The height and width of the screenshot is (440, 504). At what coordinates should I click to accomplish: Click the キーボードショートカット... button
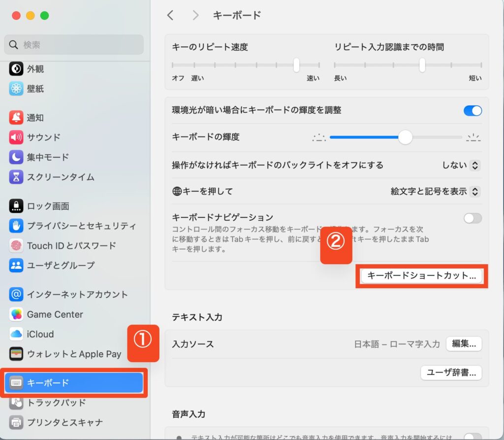point(421,276)
